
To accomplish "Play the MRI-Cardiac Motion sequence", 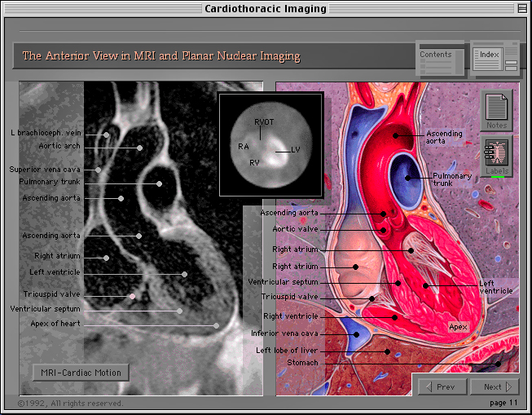I will (81, 373).
